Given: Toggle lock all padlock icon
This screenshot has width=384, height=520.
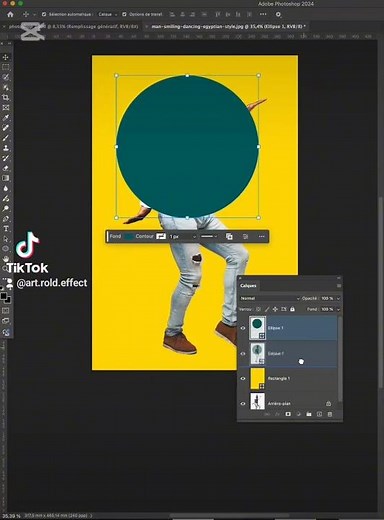Looking at the screenshot, I should click(292, 309).
